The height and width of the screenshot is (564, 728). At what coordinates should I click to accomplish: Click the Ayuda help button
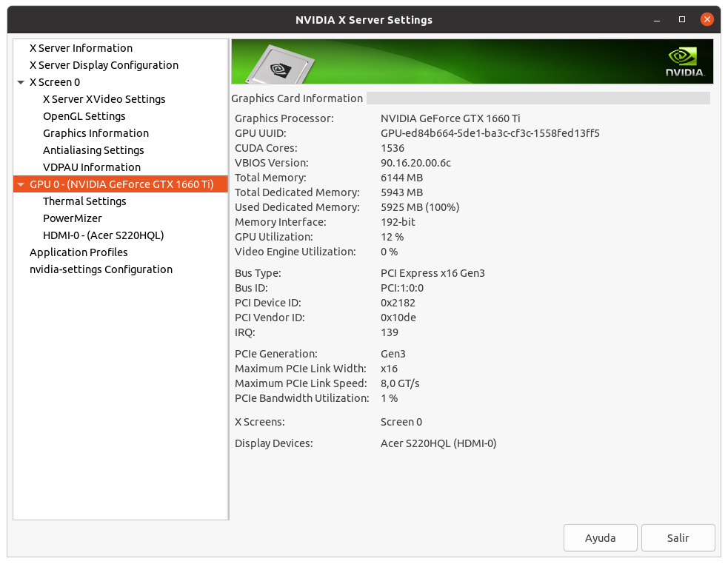(x=601, y=538)
